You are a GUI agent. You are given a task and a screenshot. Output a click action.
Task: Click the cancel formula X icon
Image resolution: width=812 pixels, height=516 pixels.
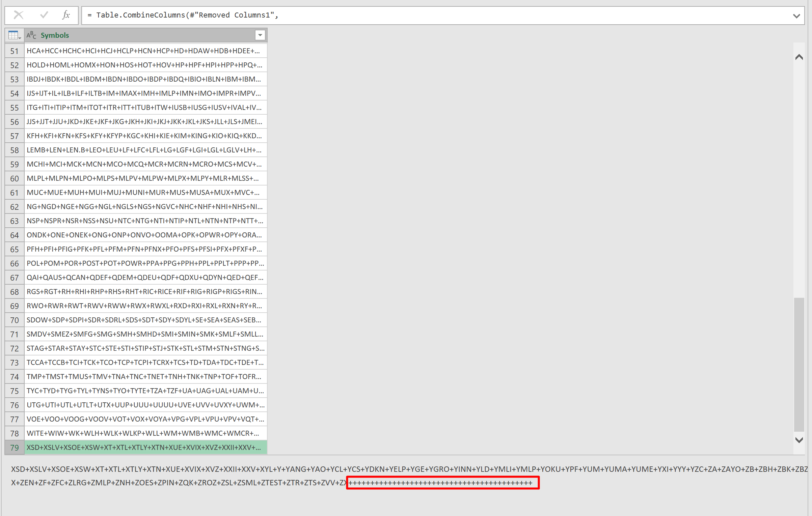tap(19, 15)
